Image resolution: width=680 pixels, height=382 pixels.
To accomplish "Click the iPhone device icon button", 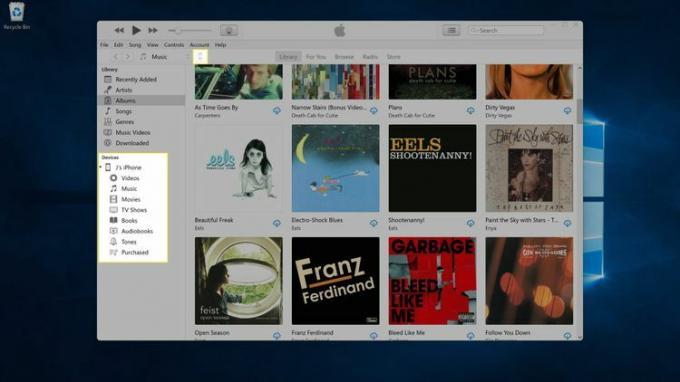I will 200,57.
